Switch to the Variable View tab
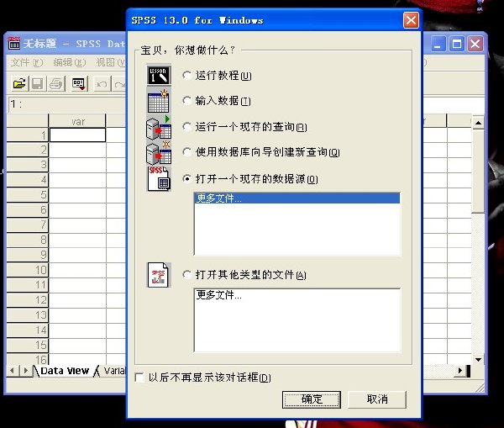The width and height of the screenshot is (504, 428). pos(113,371)
